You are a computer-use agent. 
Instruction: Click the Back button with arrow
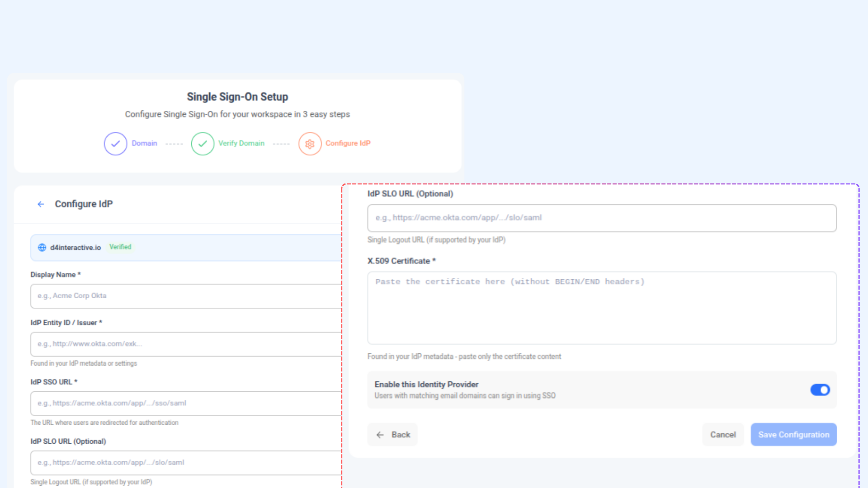click(392, 435)
